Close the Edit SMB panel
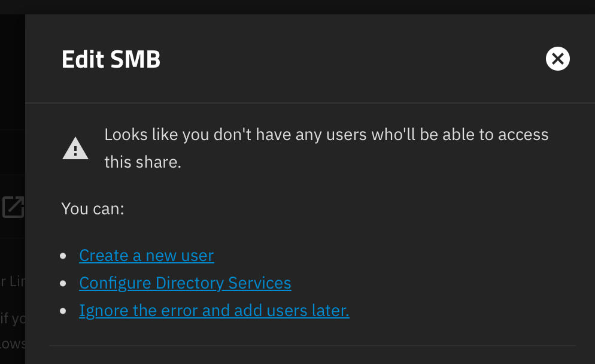 tap(557, 59)
